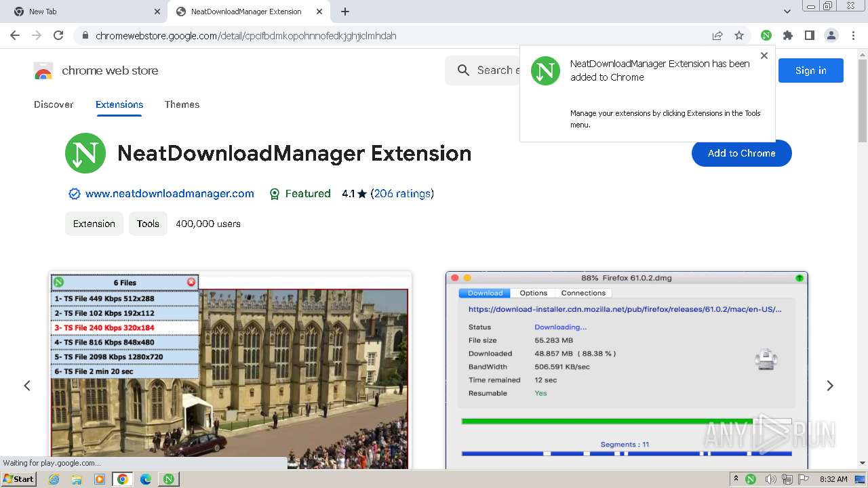Viewport: 868px width, 488px height.
Task: Click Options tab in screenshot dialog
Action: [533, 293]
